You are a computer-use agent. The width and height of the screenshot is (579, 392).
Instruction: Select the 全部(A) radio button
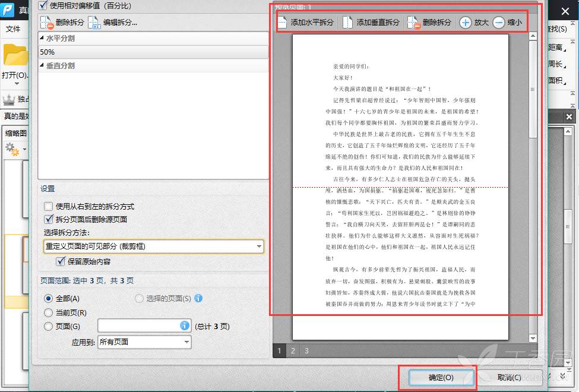(x=48, y=298)
